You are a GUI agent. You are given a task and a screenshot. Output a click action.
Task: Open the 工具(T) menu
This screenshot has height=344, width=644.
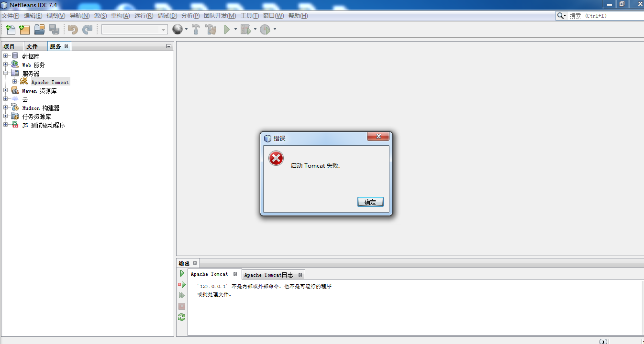250,16
